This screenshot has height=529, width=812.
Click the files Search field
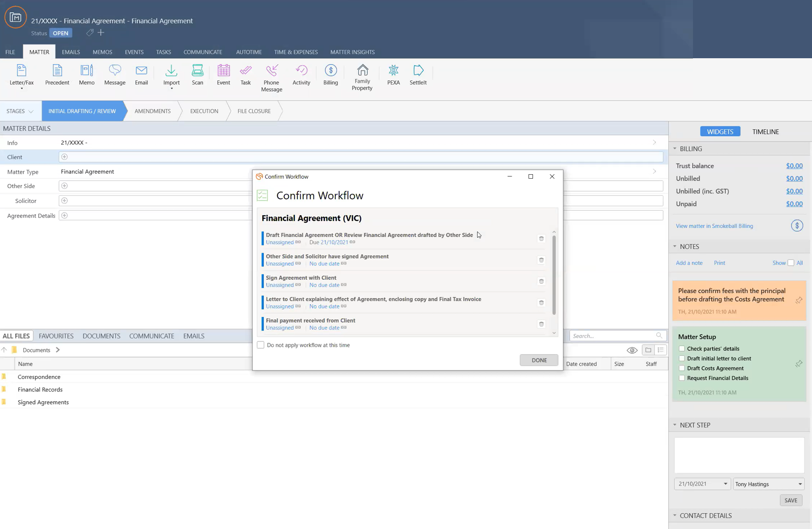612,336
